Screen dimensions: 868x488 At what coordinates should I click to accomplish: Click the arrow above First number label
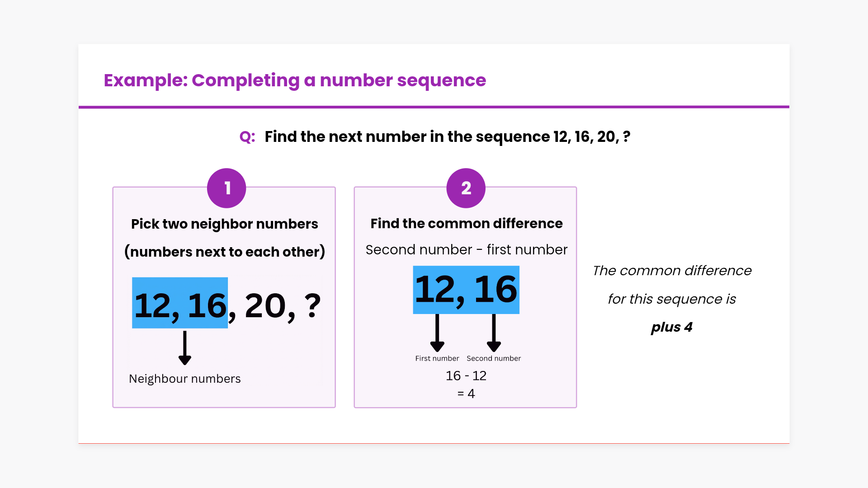[x=437, y=333]
